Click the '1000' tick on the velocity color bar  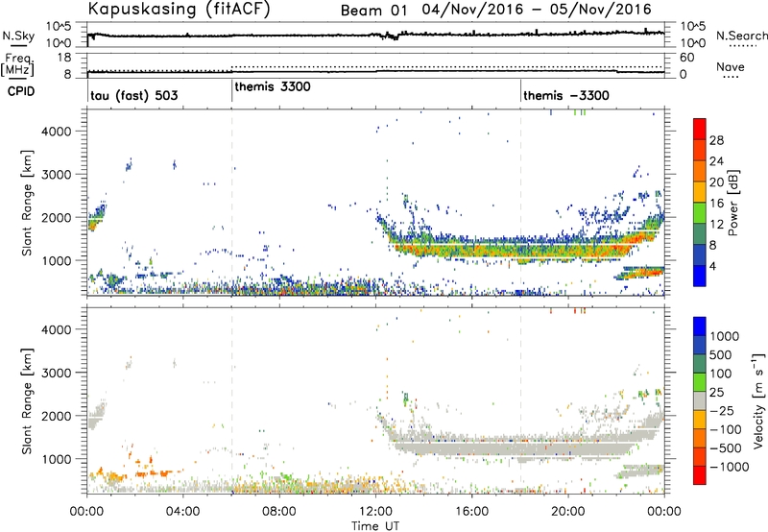pyautogui.click(x=725, y=336)
